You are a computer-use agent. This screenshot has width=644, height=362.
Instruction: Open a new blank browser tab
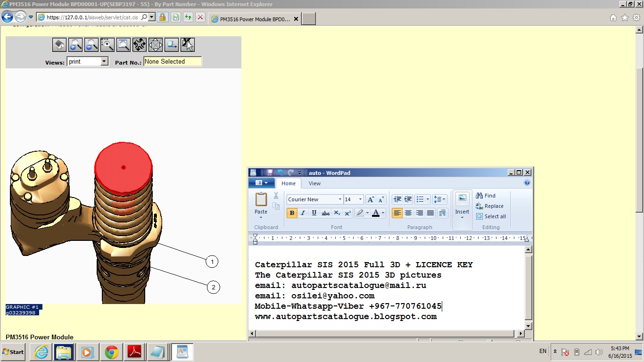click(x=308, y=19)
